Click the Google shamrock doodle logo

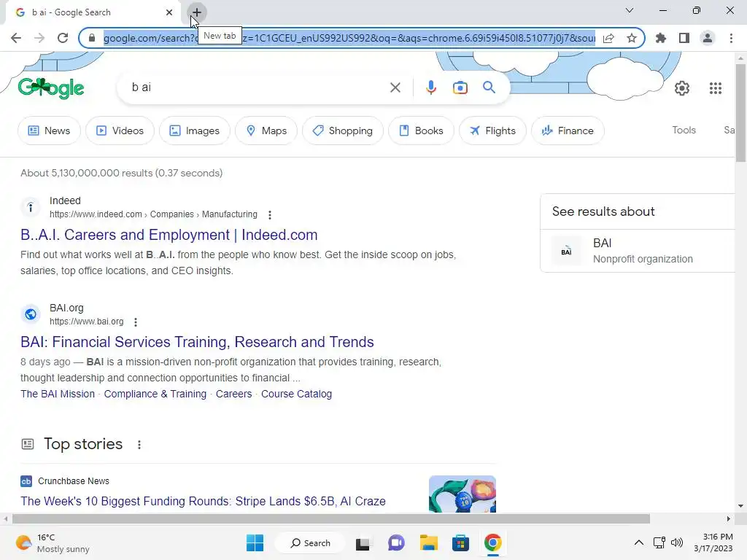click(x=51, y=88)
